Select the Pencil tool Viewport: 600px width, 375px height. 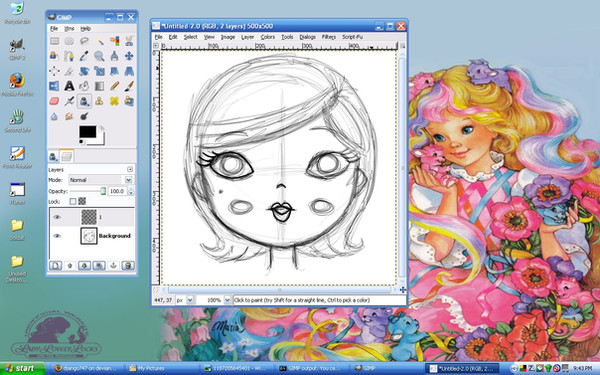[x=114, y=86]
